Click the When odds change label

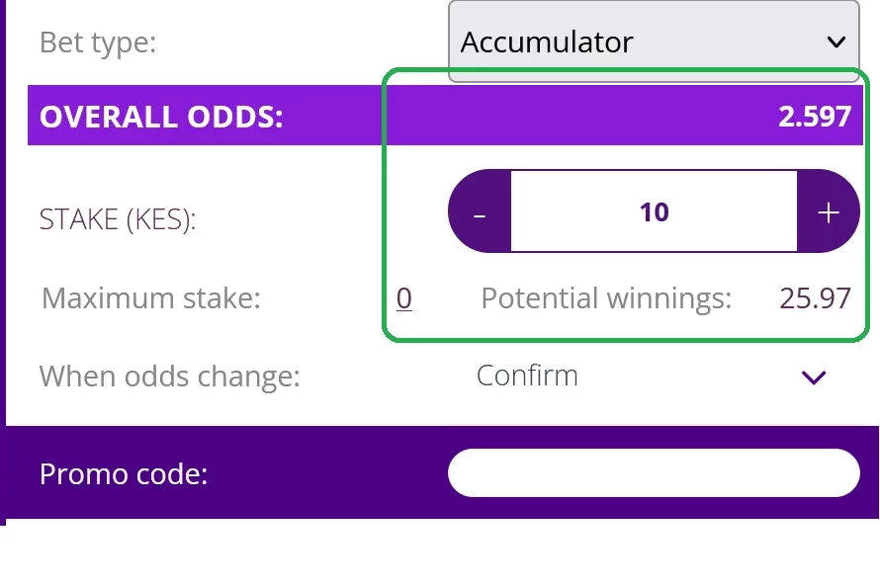169,376
